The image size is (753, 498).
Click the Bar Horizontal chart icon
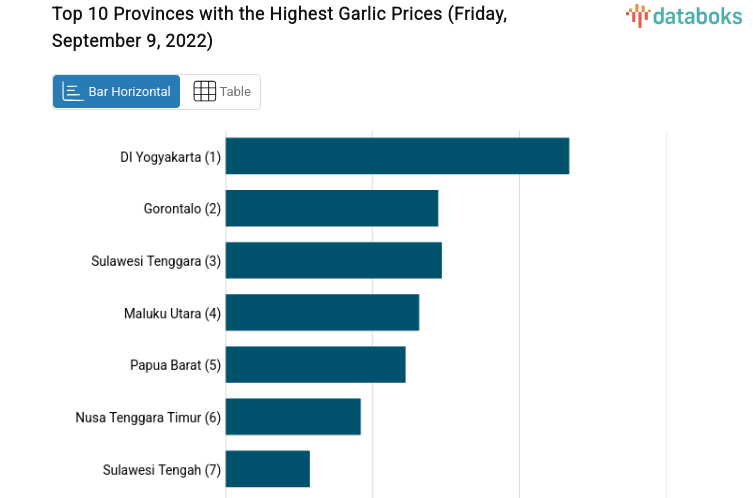tap(72, 92)
